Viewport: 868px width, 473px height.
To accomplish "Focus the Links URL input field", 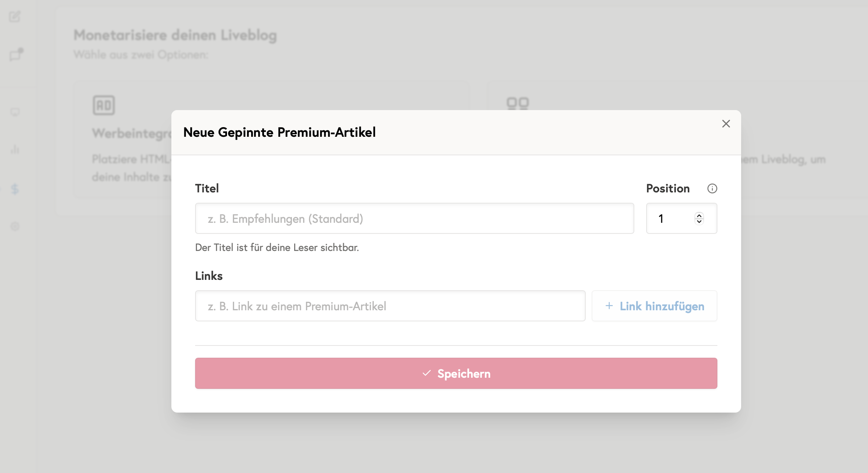I will point(390,306).
